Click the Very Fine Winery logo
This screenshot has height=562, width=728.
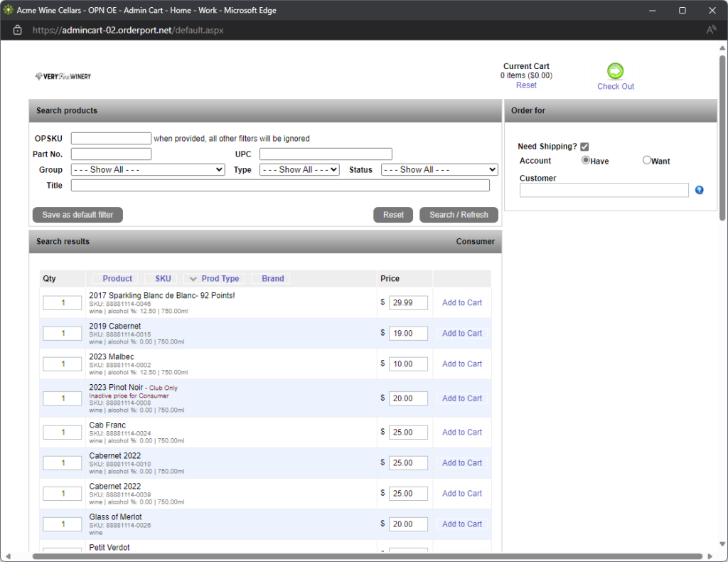63,76
